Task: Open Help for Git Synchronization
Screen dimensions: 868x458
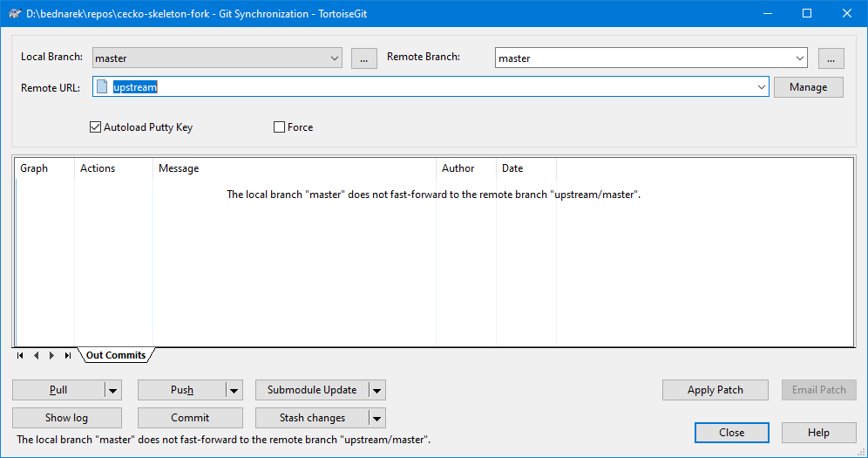Action: tap(818, 433)
